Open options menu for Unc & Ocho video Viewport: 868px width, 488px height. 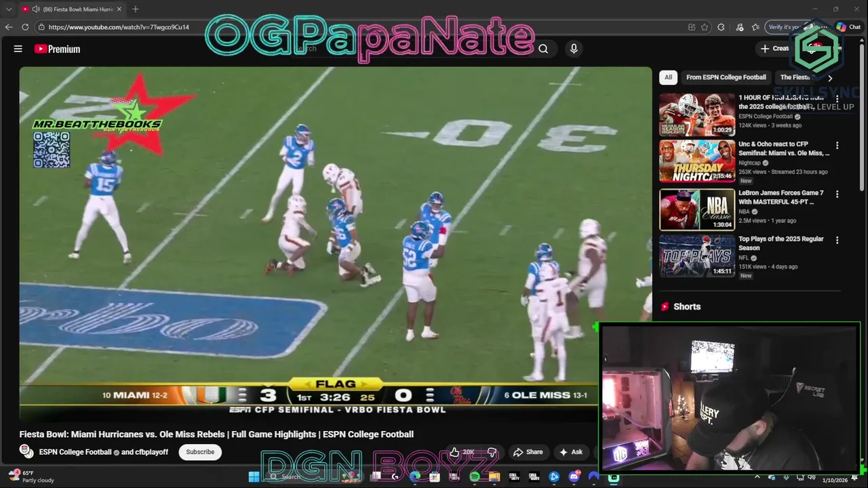(x=837, y=146)
